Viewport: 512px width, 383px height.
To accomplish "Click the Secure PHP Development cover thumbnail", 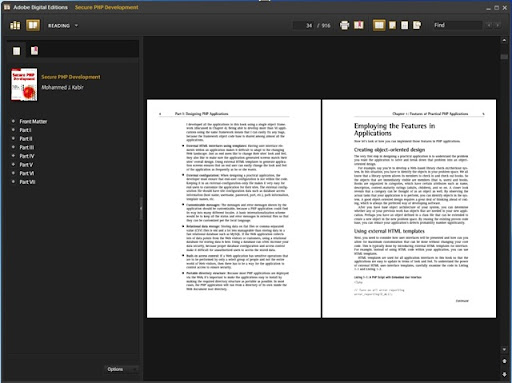I will tap(24, 85).
